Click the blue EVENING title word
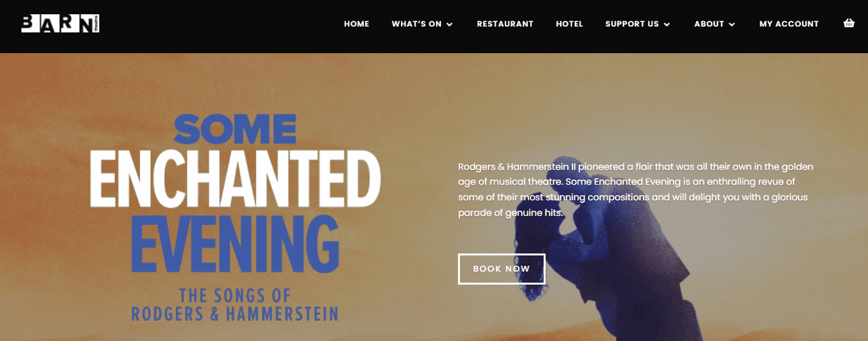Image resolution: width=868 pixels, height=341 pixels. [x=235, y=244]
